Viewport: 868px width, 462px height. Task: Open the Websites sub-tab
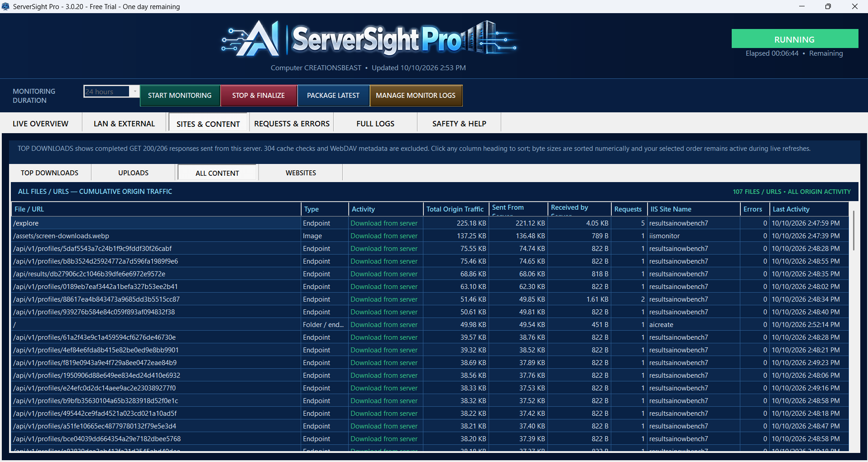pyautogui.click(x=301, y=173)
